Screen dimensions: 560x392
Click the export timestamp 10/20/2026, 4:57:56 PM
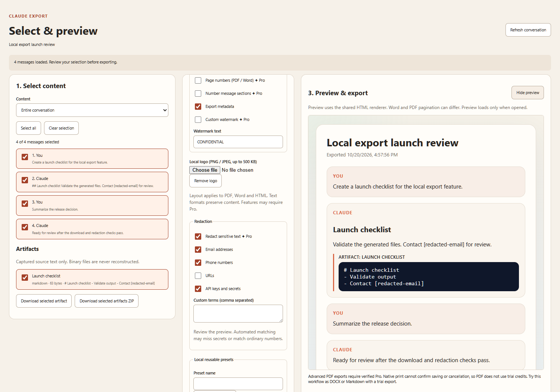(x=362, y=155)
